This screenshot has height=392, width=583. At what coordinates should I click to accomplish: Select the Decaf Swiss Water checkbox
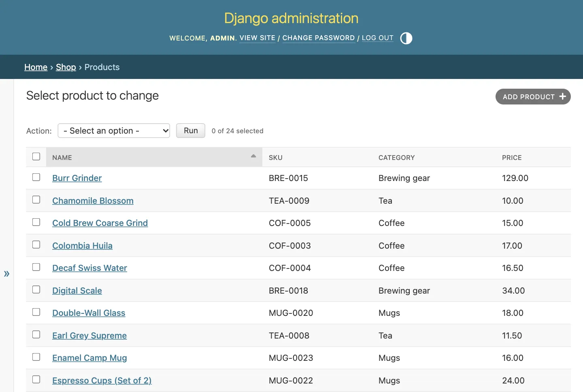coord(36,267)
